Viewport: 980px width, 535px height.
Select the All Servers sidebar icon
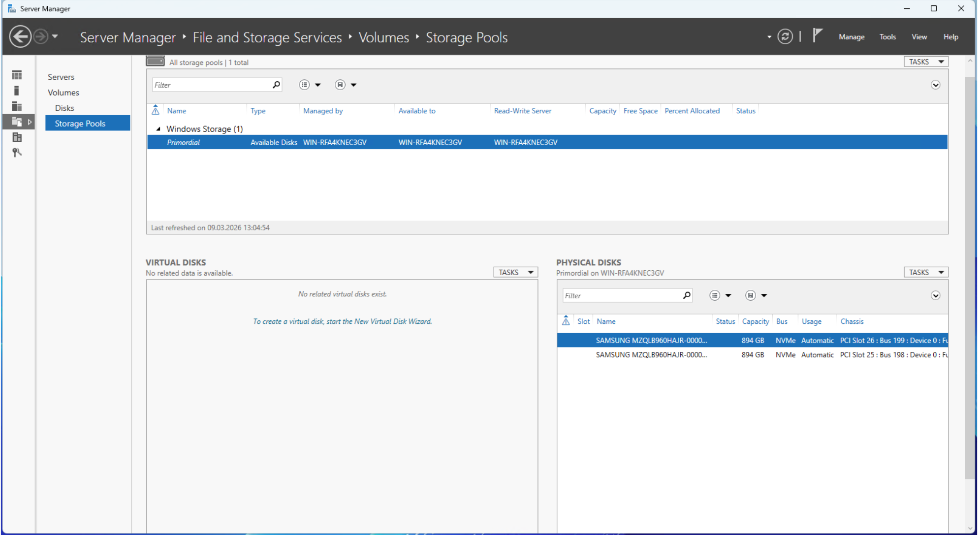pyautogui.click(x=17, y=106)
